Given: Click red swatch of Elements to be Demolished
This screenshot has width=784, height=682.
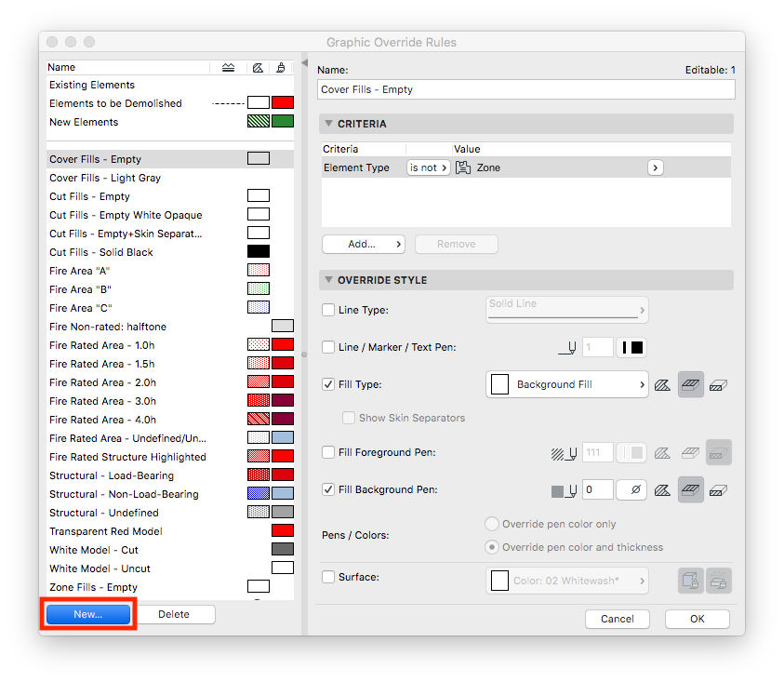Looking at the screenshot, I should click(x=283, y=102).
